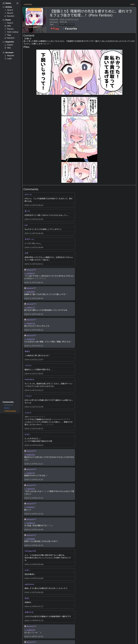This screenshot has height=644, width=138.
Task: Open Search under the Artists section
Action: [10, 10]
